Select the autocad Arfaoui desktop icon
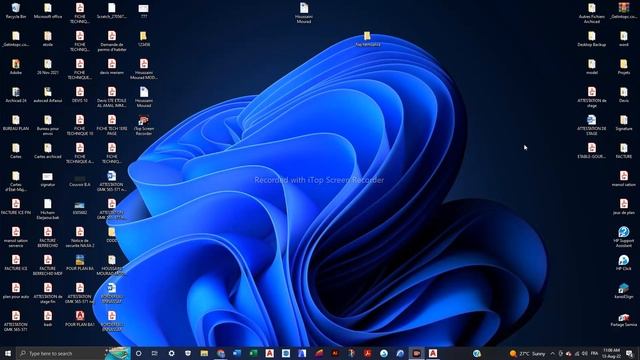 (48, 95)
